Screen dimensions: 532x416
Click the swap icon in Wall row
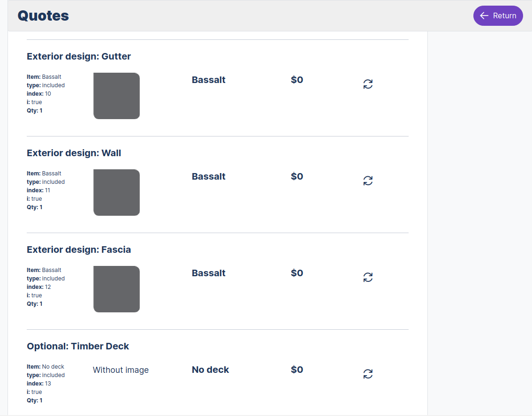coord(368,181)
